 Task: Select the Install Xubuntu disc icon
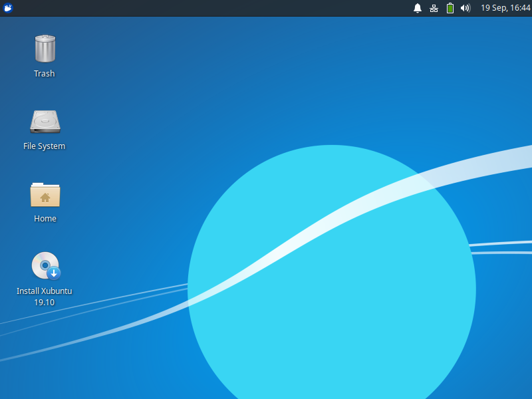[x=44, y=265]
